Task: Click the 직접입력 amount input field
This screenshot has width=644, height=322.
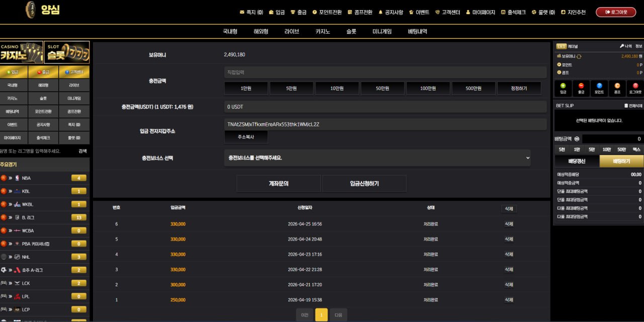Action: pos(385,72)
